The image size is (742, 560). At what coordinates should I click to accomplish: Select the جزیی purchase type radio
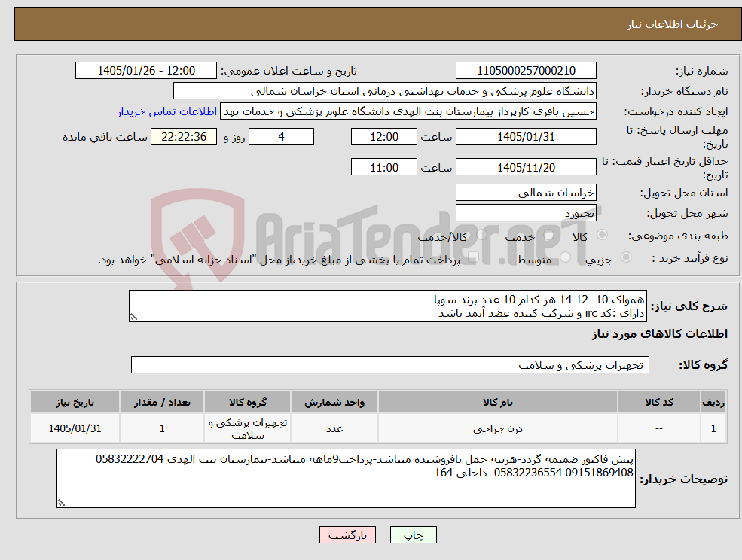tap(625, 257)
